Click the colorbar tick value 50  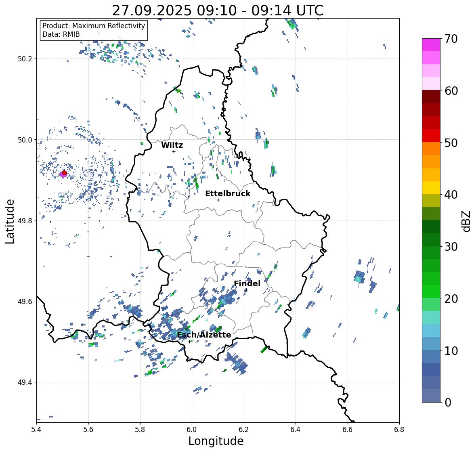[x=451, y=143]
